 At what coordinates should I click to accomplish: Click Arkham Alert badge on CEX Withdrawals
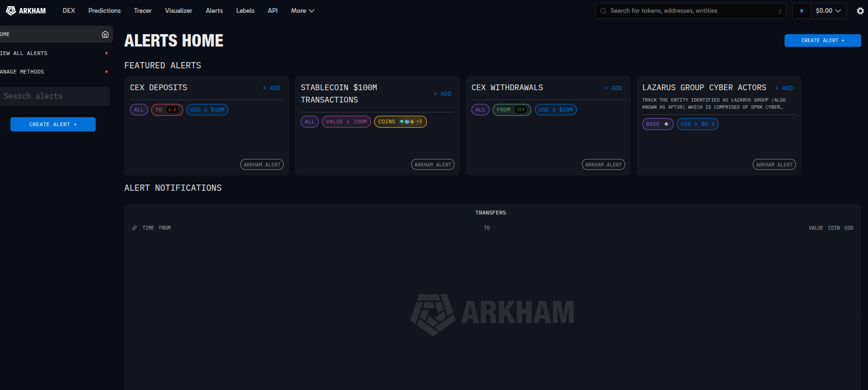pyautogui.click(x=603, y=165)
